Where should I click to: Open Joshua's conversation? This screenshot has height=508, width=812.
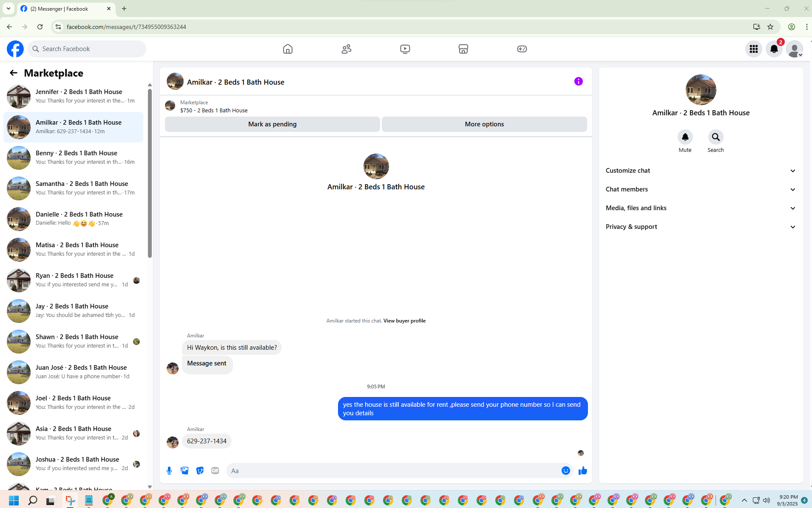(73, 464)
